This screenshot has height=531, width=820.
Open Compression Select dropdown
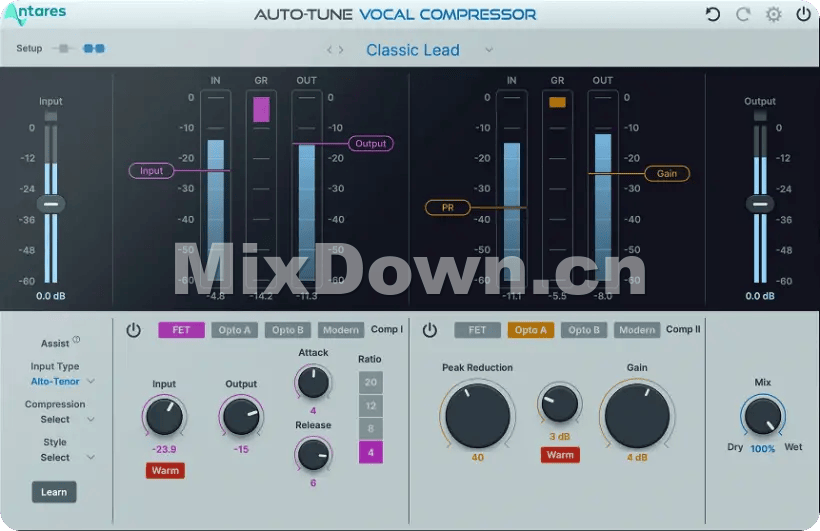tap(67, 420)
